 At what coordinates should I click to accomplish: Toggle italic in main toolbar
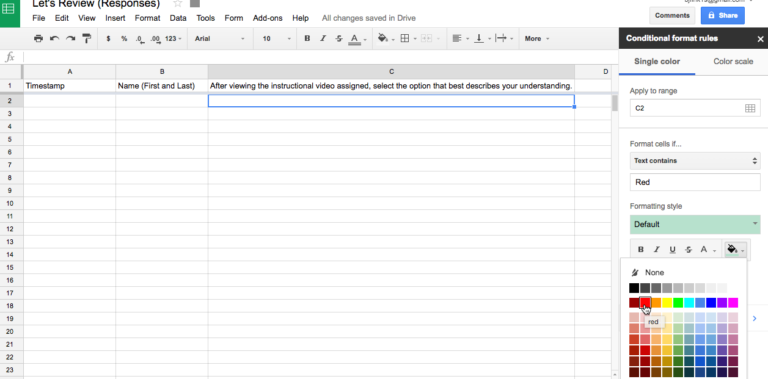[x=323, y=38]
